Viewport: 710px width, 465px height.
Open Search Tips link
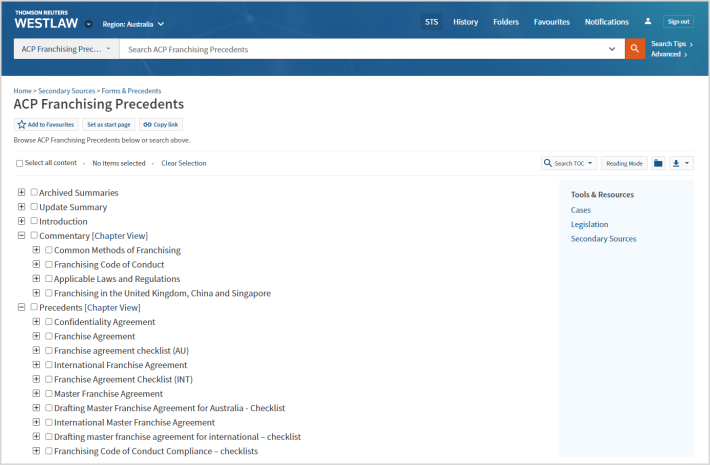click(x=672, y=43)
